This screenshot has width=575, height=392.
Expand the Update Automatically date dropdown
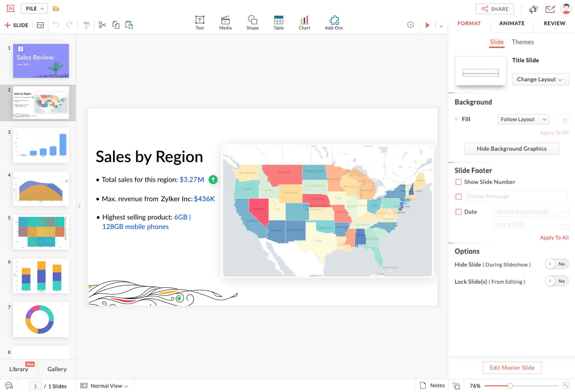[564, 211]
